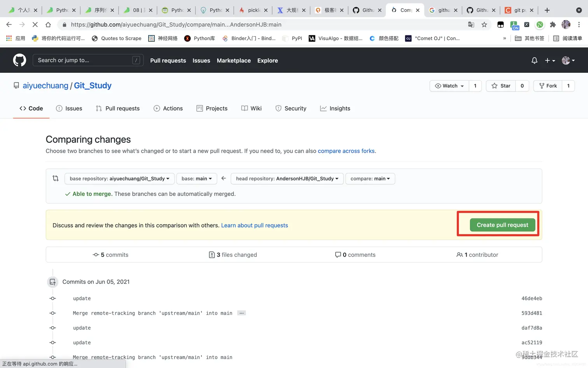Toggle Watch on this repository
The image size is (588, 368).
coord(449,86)
